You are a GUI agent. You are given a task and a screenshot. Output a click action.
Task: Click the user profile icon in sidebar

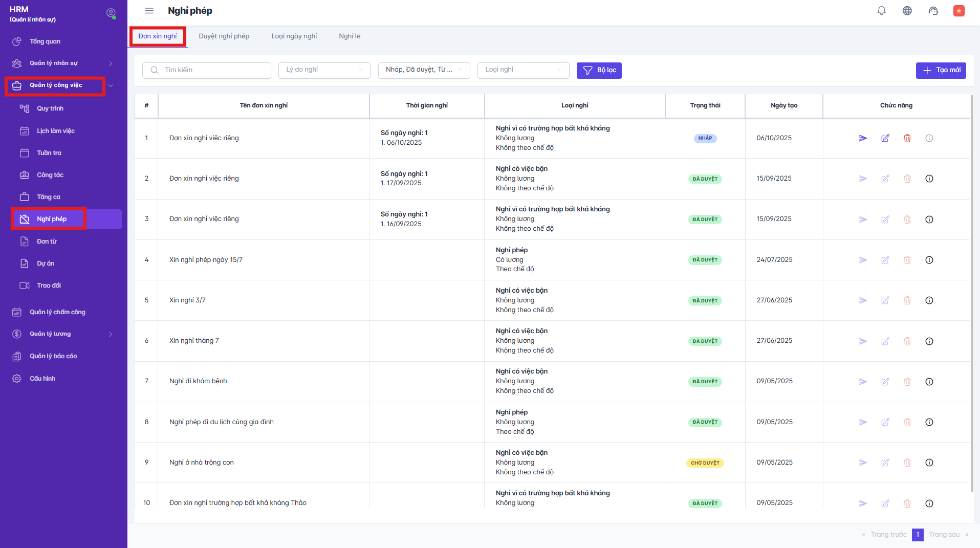111,13
